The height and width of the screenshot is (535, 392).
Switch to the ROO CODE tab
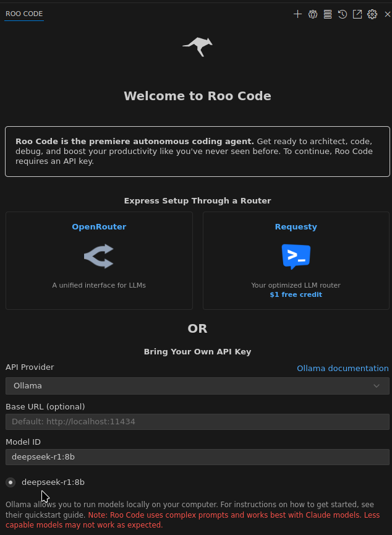(24, 14)
